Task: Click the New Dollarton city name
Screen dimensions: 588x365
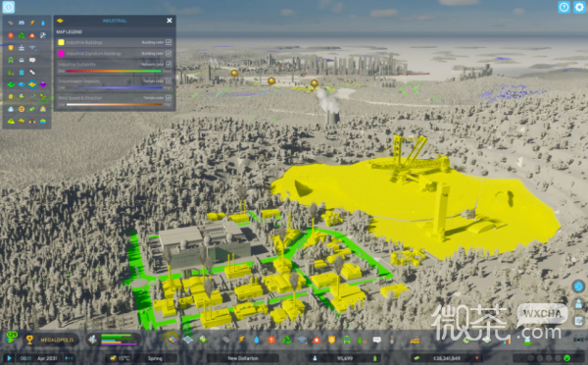Action: pos(243,358)
